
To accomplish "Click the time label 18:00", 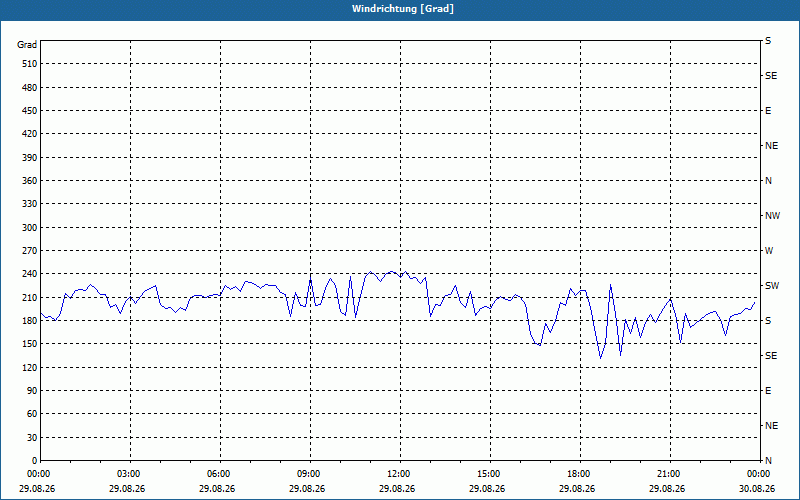I will [577, 474].
